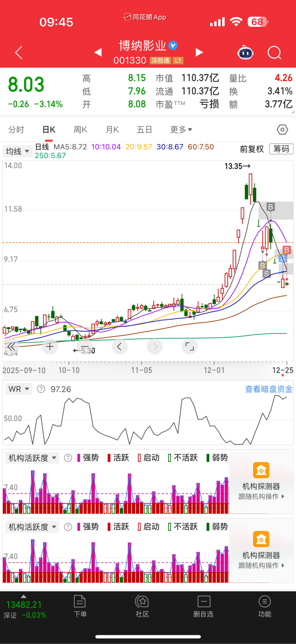Open 功能 functions icon in bottom bar

264,606
